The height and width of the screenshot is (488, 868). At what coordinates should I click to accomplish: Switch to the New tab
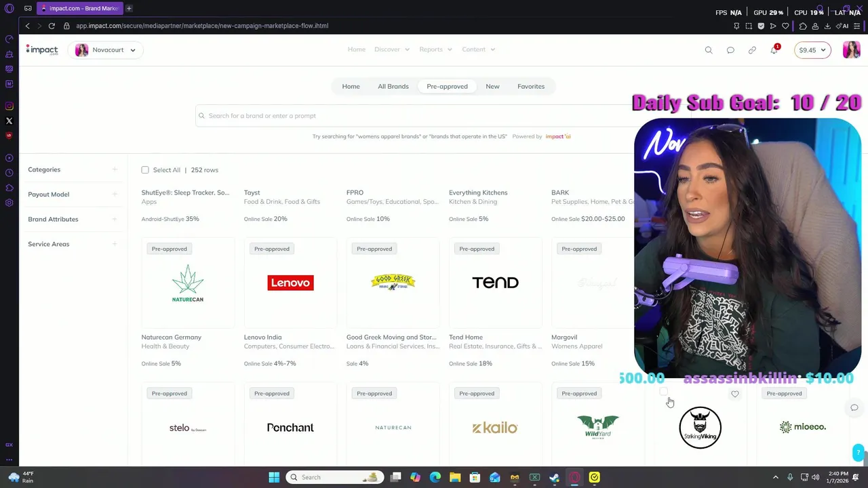coord(492,86)
